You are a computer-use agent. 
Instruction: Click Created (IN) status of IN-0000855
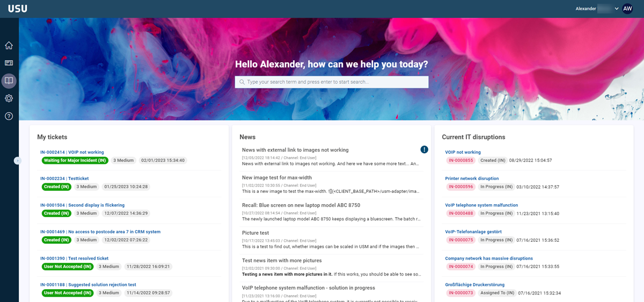[x=493, y=160]
